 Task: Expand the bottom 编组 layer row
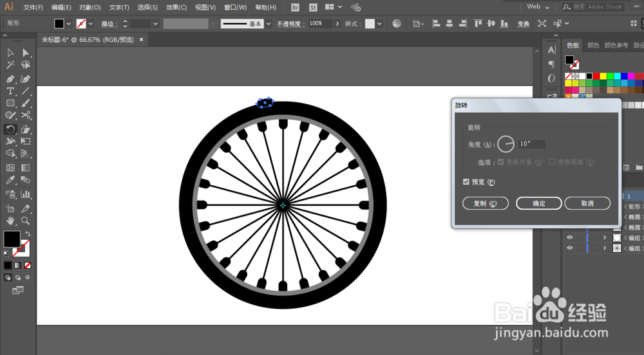point(605,248)
